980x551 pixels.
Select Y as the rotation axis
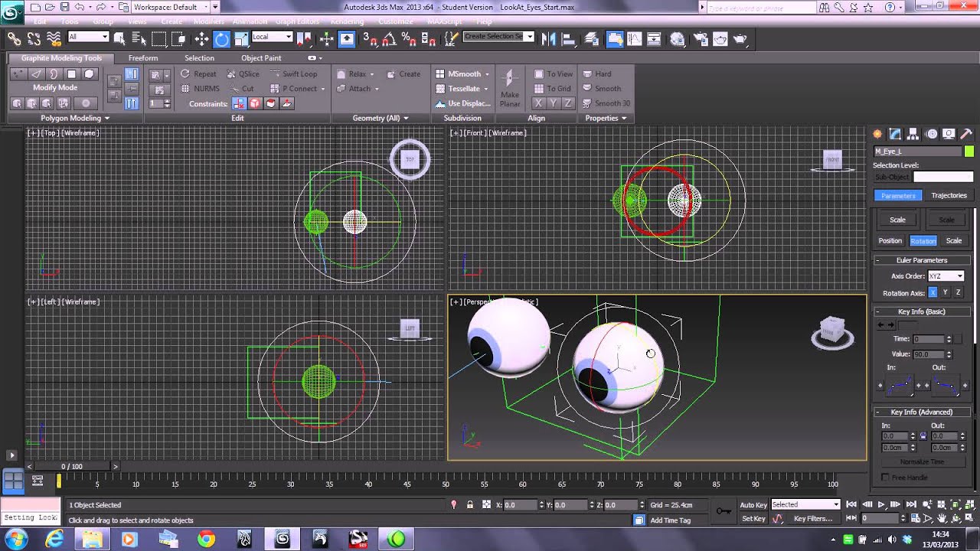[945, 292]
